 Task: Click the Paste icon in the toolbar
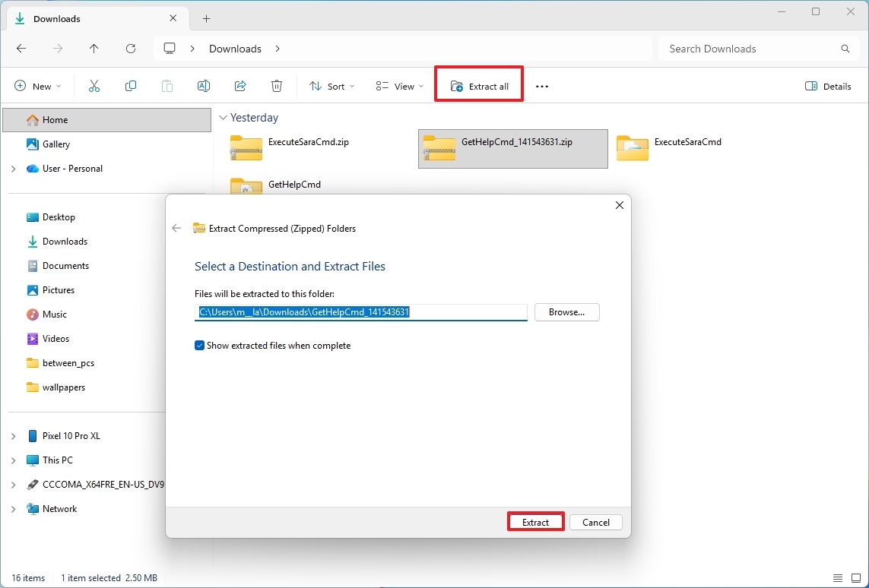click(x=167, y=86)
